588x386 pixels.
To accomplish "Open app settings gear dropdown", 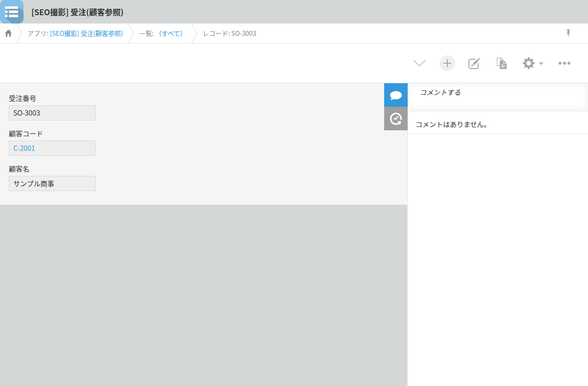I will tap(533, 63).
